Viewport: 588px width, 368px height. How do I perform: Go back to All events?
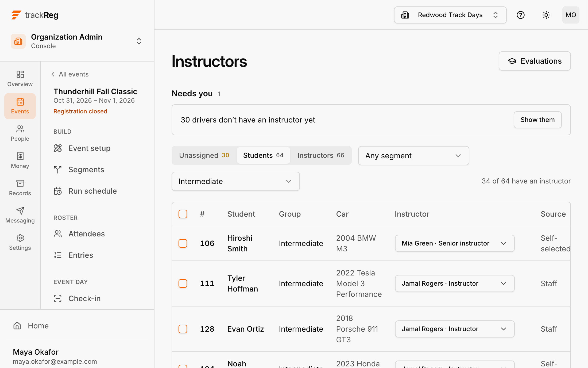coord(70,74)
